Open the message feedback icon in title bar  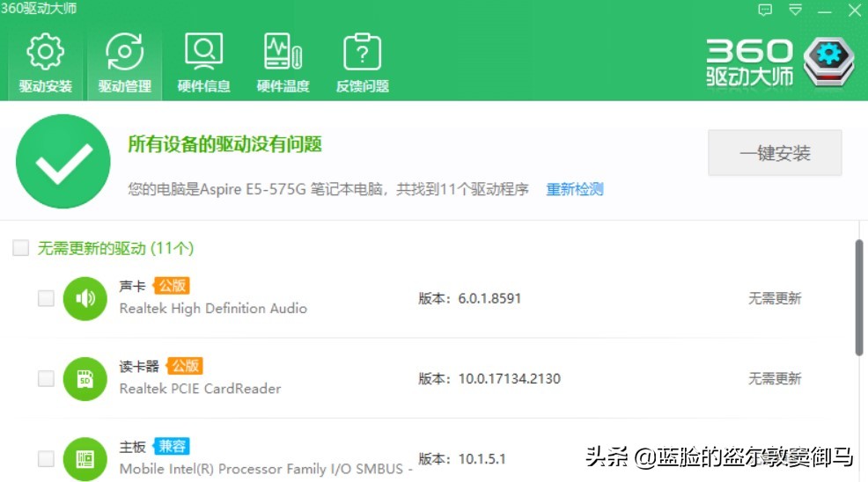pos(765,10)
